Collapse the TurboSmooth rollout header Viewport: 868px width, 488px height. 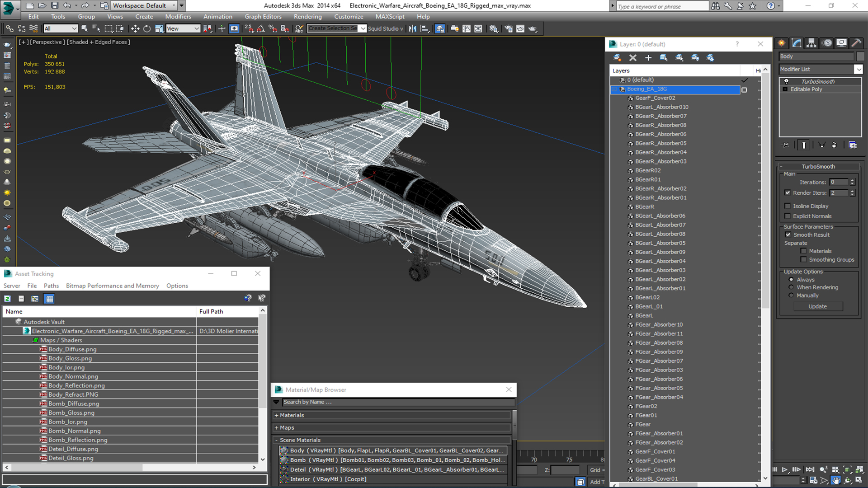(818, 166)
